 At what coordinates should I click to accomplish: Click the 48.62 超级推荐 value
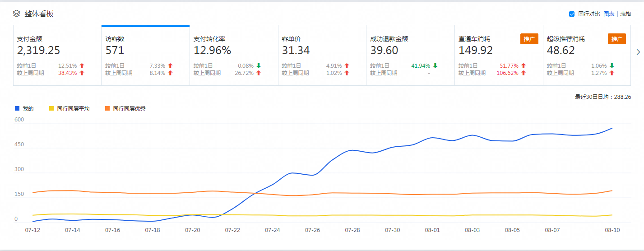561,51
